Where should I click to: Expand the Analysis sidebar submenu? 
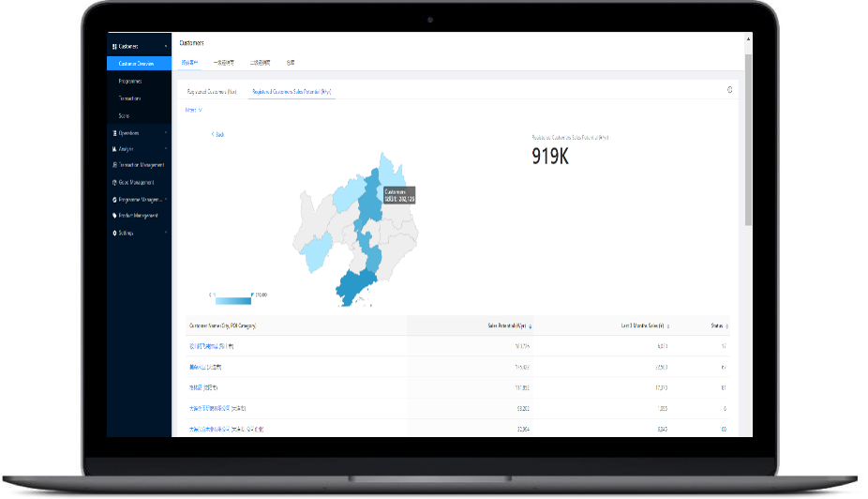click(166, 149)
